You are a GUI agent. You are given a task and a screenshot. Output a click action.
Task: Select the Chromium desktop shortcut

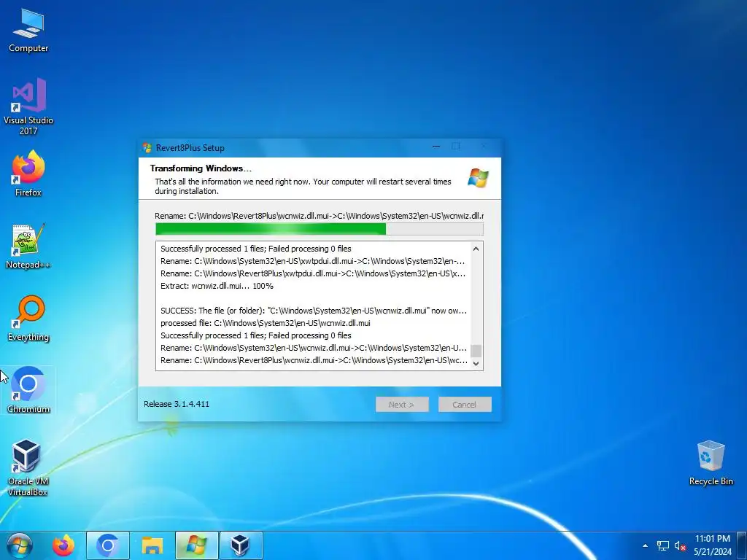point(28,389)
